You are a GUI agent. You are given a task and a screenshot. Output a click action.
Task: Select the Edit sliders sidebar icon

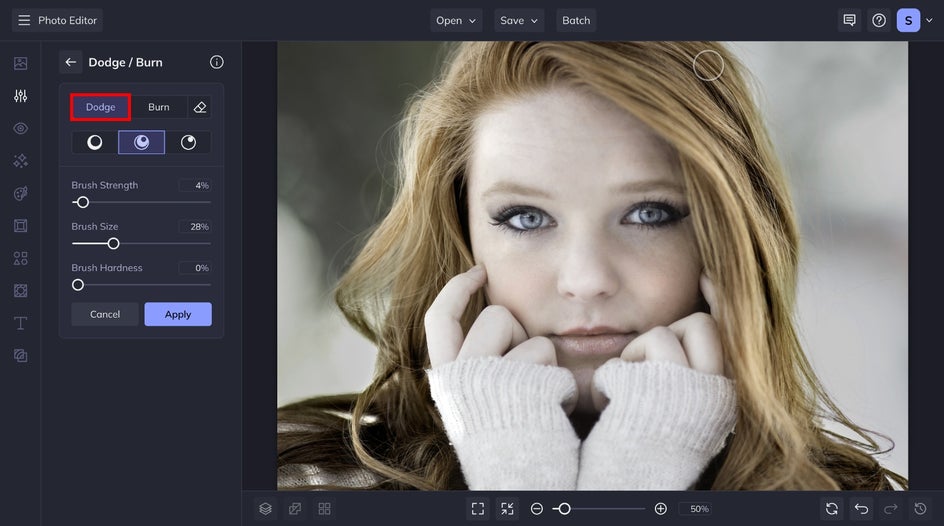(x=20, y=96)
